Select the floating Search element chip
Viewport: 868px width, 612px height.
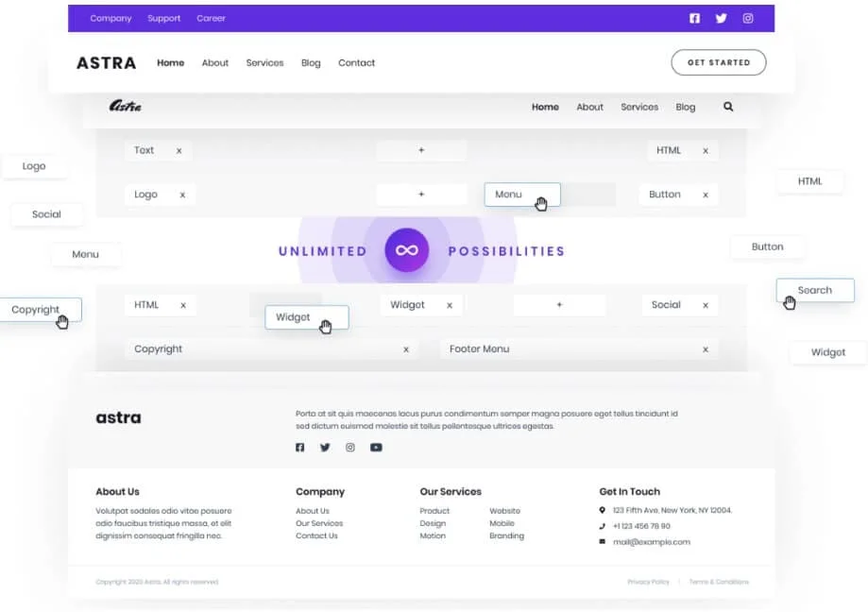tap(814, 290)
